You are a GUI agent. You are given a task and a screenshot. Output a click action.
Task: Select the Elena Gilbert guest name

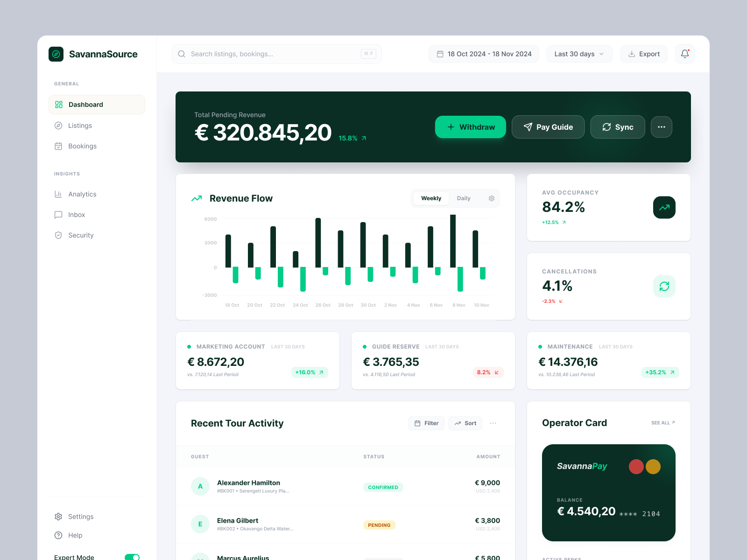point(238,521)
